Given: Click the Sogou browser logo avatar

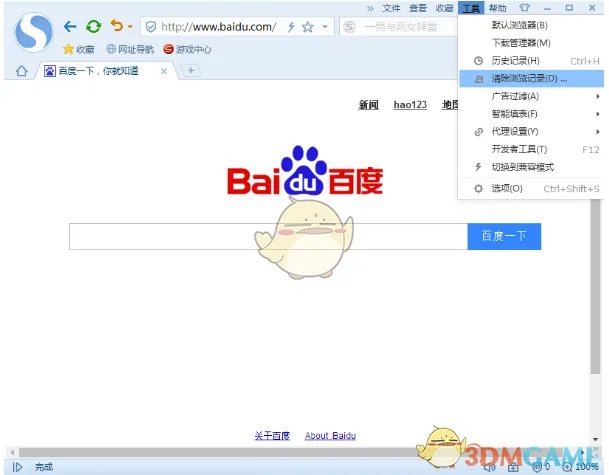Looking at the screenshot, I should click(33, 32).
